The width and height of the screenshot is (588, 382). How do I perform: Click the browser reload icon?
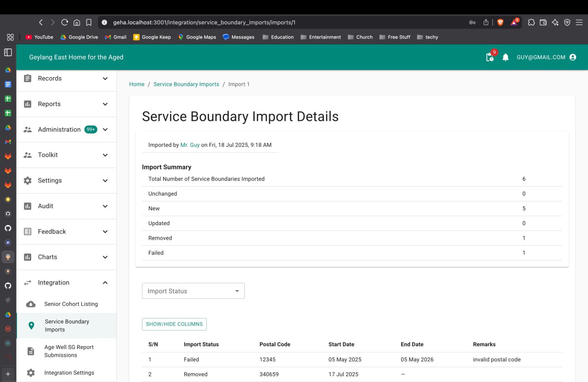pos(64,22)
